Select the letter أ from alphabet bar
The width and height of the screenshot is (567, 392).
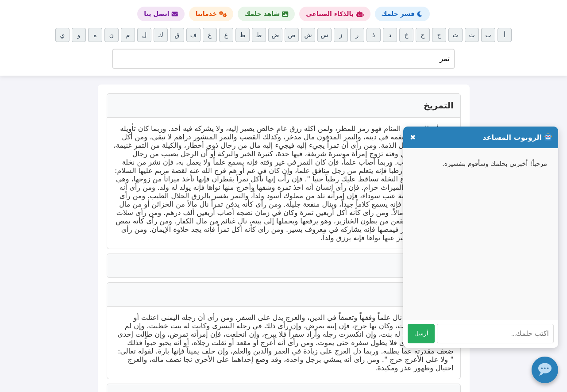tap(504, 35)
